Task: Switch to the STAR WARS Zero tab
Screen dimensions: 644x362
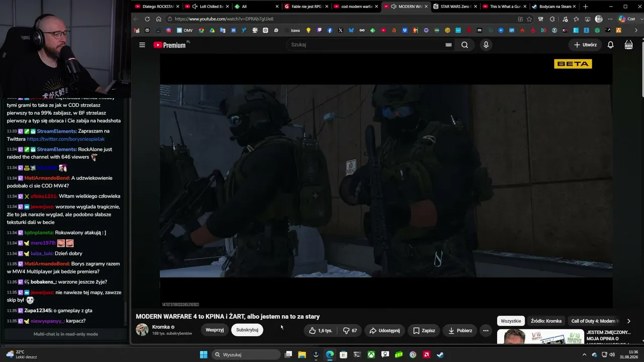Action: pos(455,7)
